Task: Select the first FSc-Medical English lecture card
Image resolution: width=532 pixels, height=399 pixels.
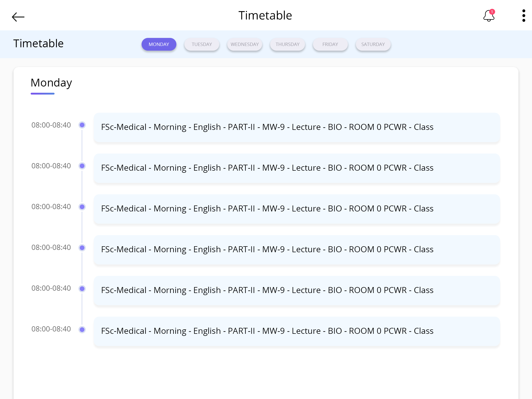Action: point(297,128)
